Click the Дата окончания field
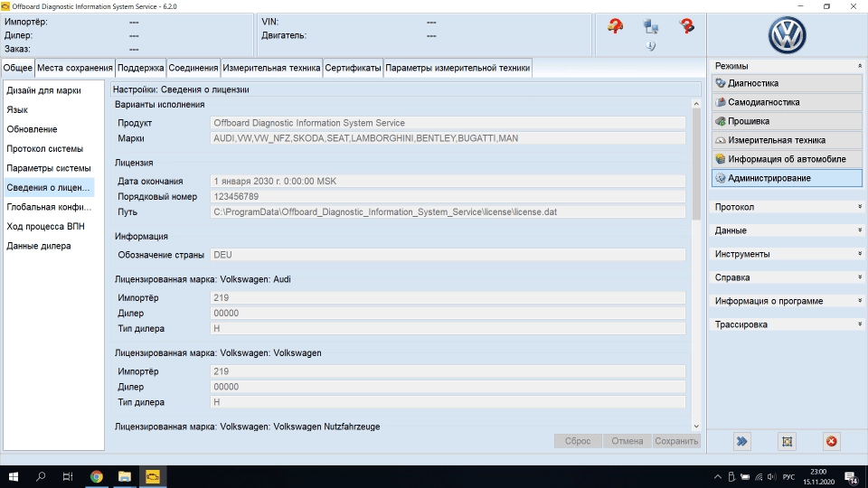Image resolution: width=868 pixels, height=488 pixels. 448,181
